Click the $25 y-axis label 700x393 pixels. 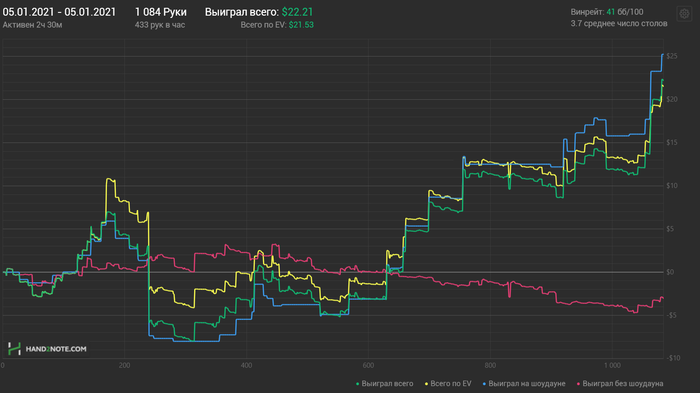pos(671,56)
